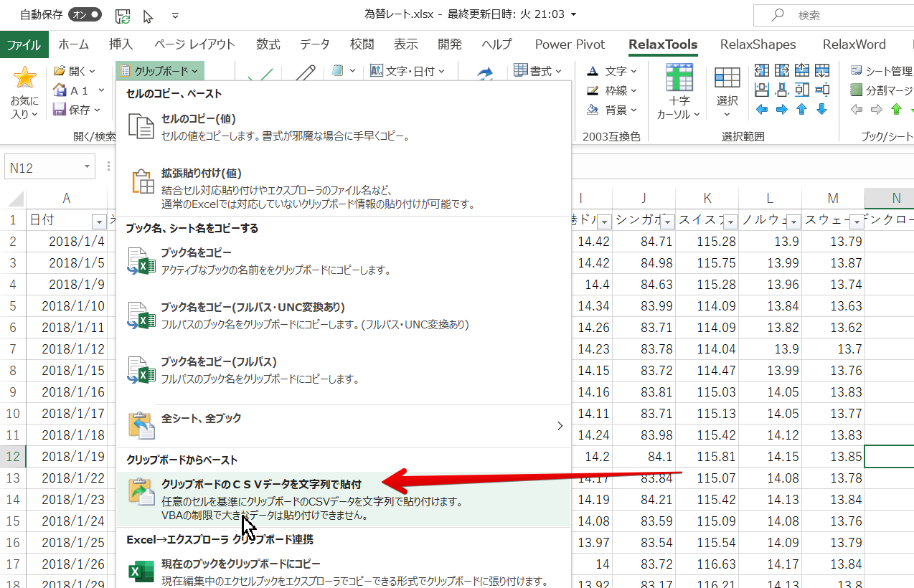This screenshot has width=914, height=588.
Task: Switch to the RelaxShapes tab
Action: 758,44
